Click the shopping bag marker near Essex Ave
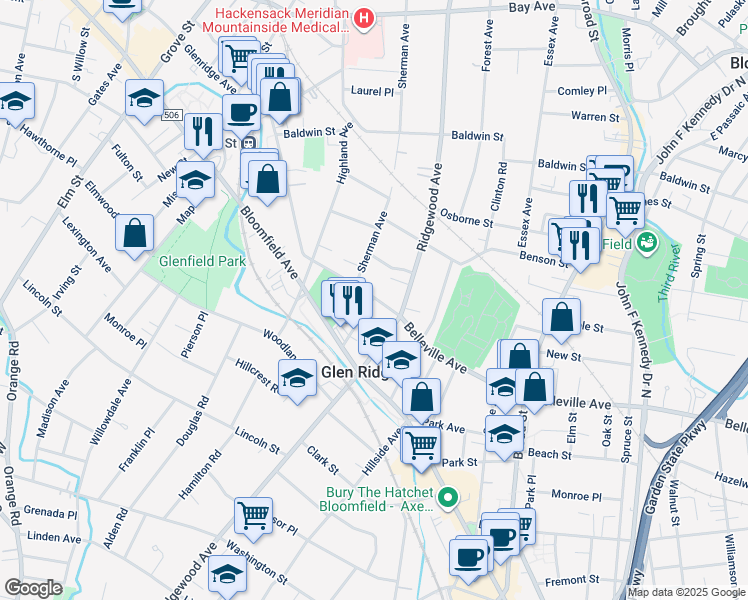 [x=562, y=317]
